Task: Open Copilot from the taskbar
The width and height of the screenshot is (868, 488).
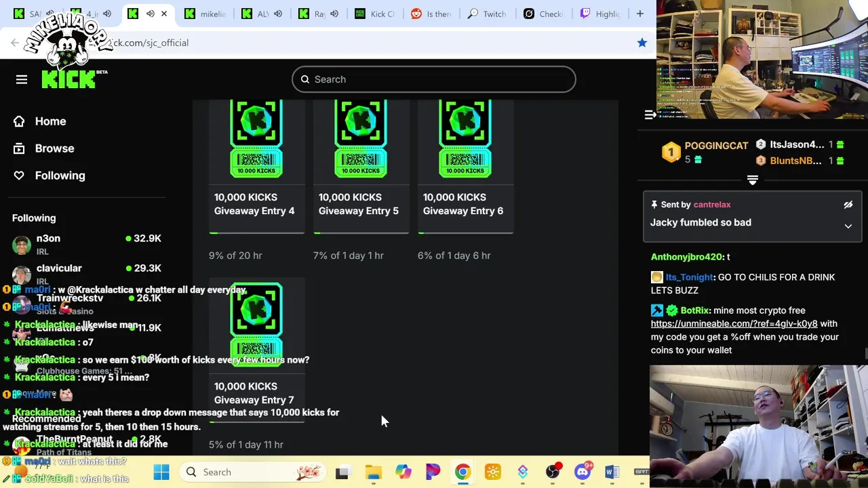Action: pos(403,472)
